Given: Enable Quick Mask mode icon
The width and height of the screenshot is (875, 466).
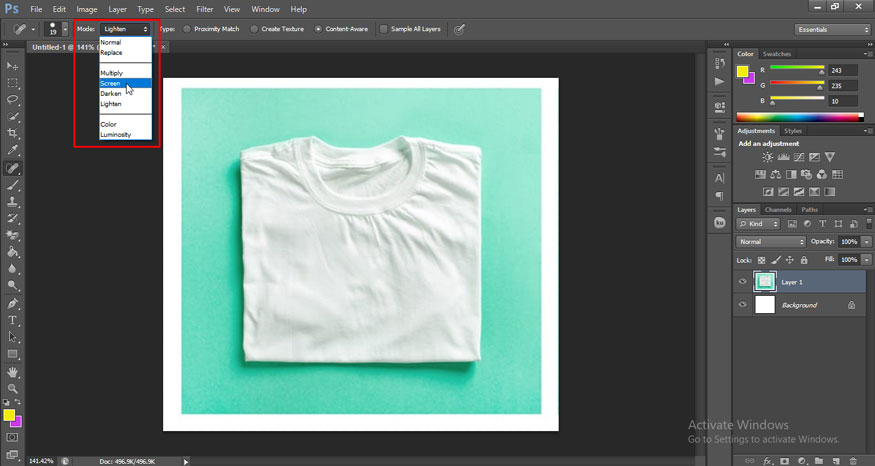Looking at the screenshot, I should (x=12, y=438).
